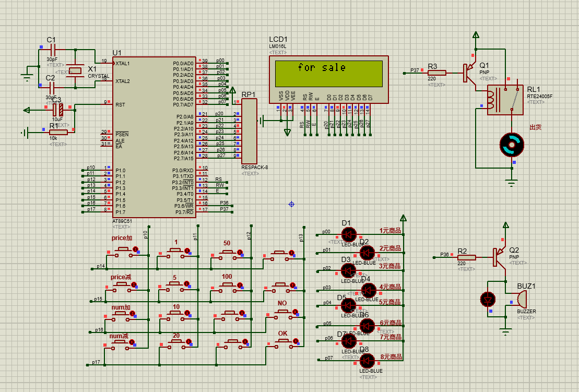The image size is (579, 392).
Task: Select the RL1 relay component
Action: [x=505, y=100]
